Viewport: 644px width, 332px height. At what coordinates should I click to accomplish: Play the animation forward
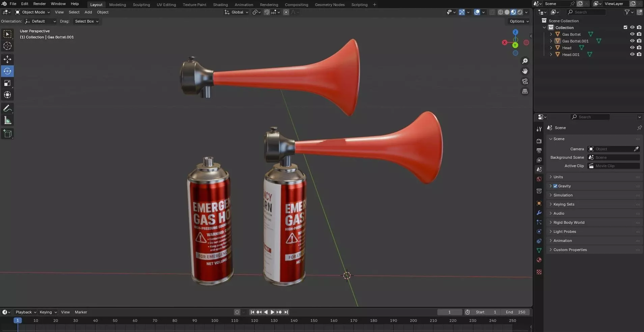click(x=272, y=312)
